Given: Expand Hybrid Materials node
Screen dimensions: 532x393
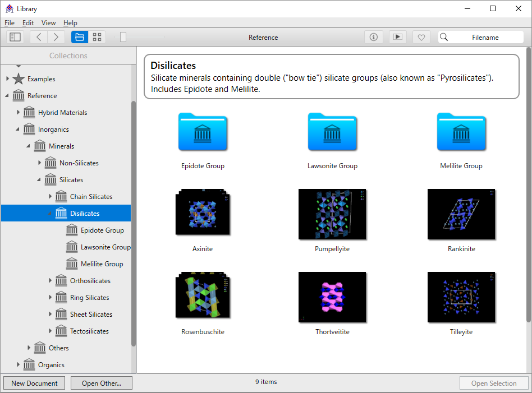Looking at the screenshot, I should 18,112.
